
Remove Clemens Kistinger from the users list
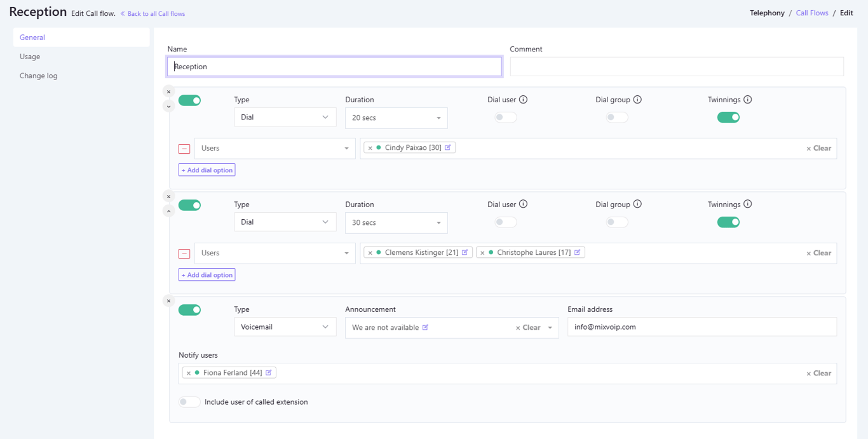(370, 253)
